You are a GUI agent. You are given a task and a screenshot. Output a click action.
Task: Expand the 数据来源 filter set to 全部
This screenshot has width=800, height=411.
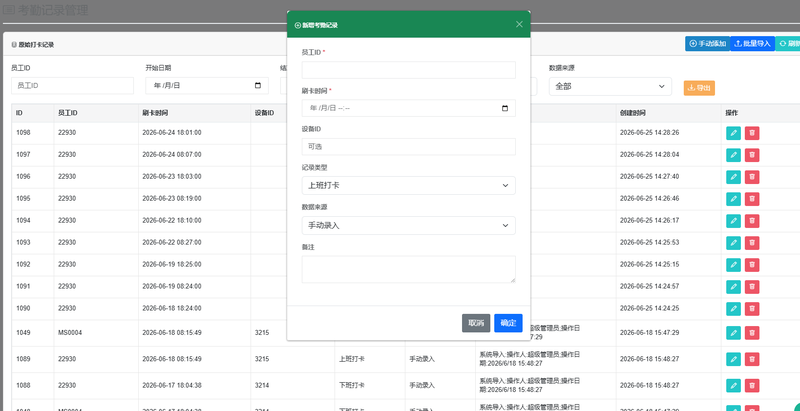[x=610, y=87]
